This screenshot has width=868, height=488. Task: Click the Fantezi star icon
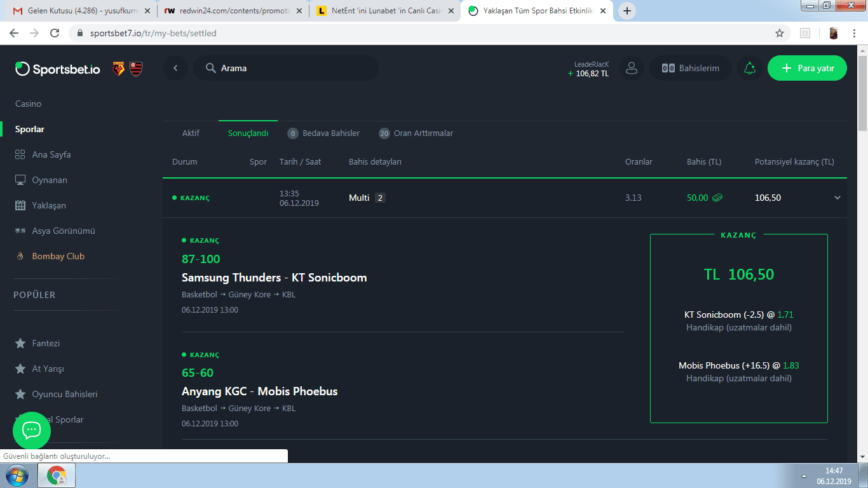pos(20,343)
